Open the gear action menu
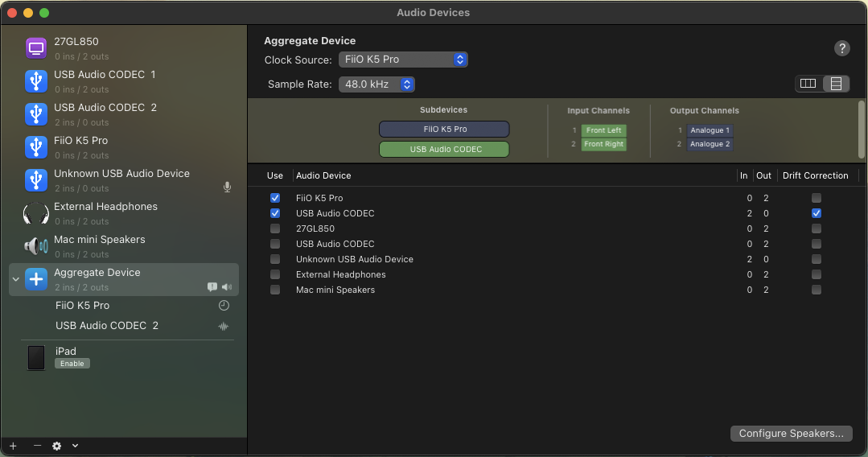Image resolution: width=868 pixels, height=457 pixels. point(56,446)
